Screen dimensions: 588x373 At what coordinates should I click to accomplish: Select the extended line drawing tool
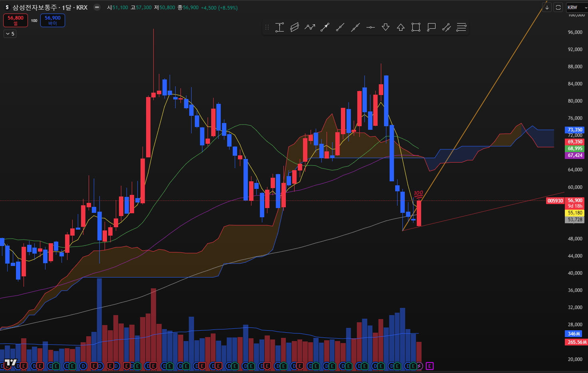click(355, 27)
